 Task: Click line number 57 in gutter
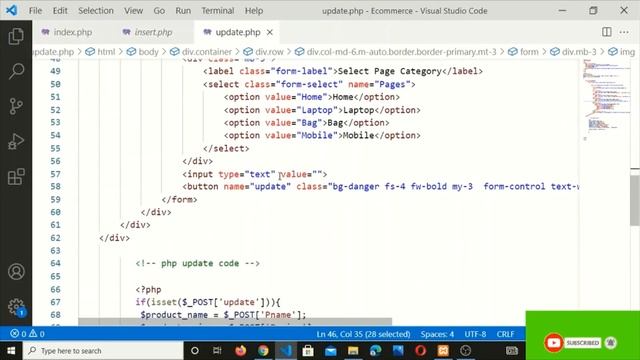pos(55,174)
